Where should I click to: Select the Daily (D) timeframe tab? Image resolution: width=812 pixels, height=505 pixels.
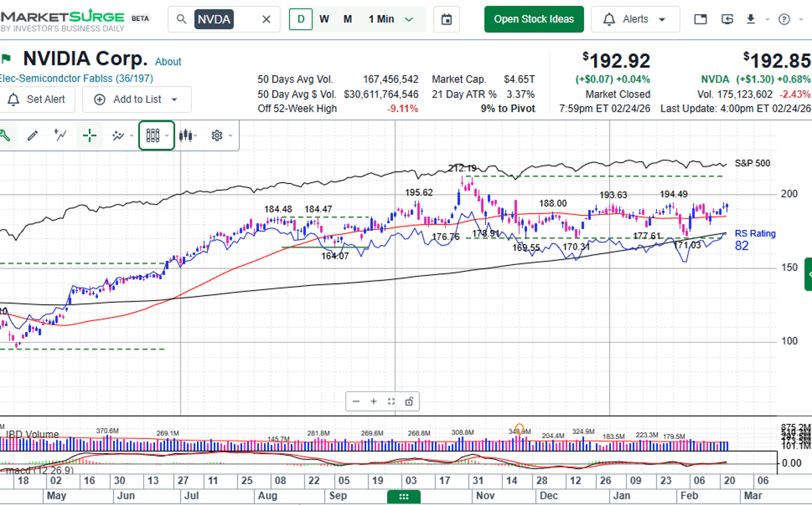click(300, 20)
